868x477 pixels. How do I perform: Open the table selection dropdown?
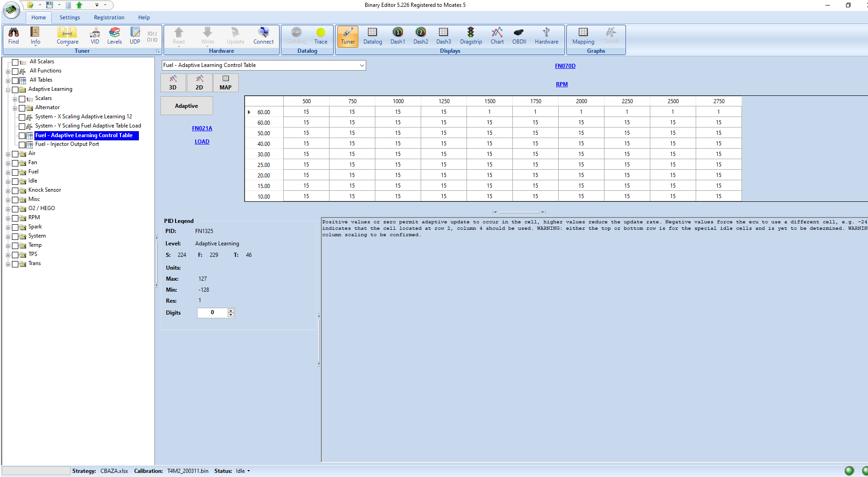(x=362, y=65)
